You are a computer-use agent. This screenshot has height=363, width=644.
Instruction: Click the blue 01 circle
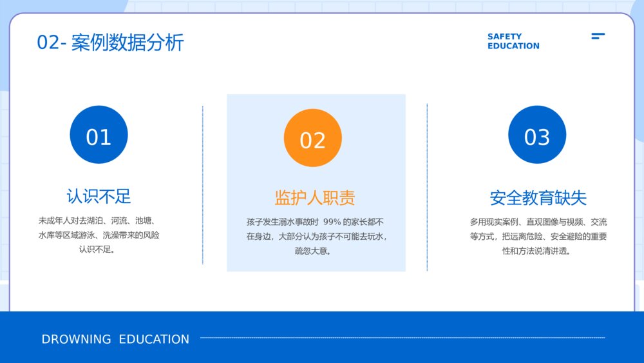tap(99, 135)
